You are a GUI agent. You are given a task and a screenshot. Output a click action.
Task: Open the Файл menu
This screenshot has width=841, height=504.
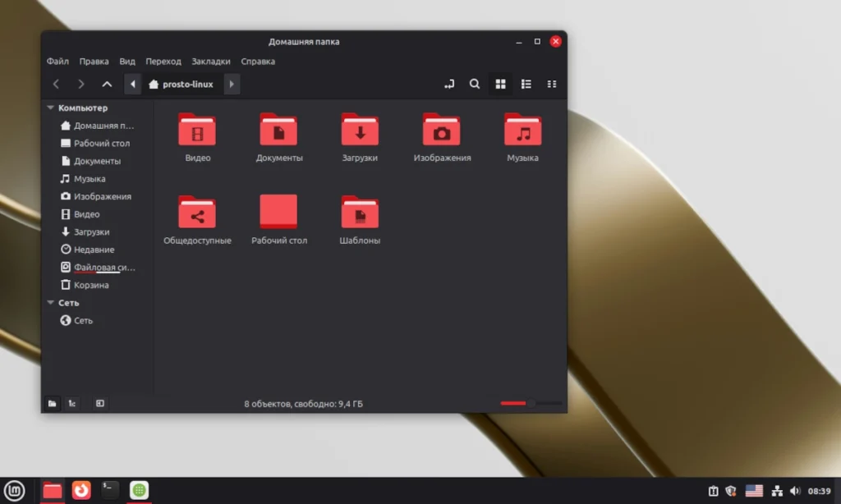[57, 61]
